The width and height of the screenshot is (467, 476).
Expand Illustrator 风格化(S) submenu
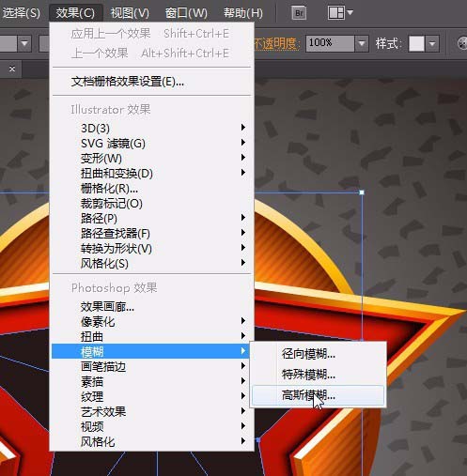[151, 263]
